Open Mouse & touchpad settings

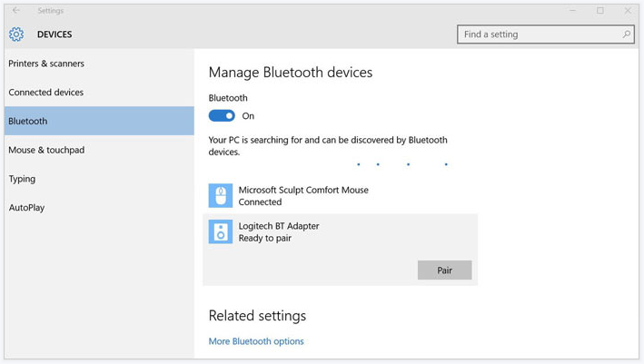point(46,150)
